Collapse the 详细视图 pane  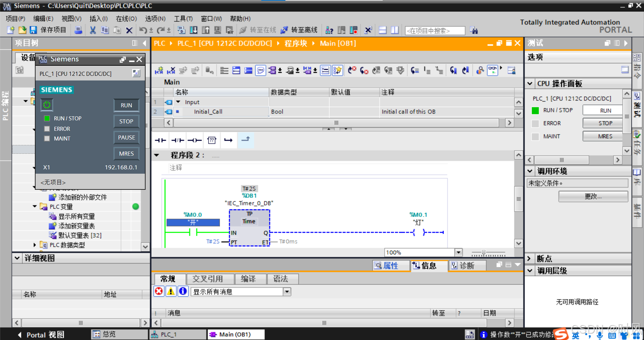[17, 258]
